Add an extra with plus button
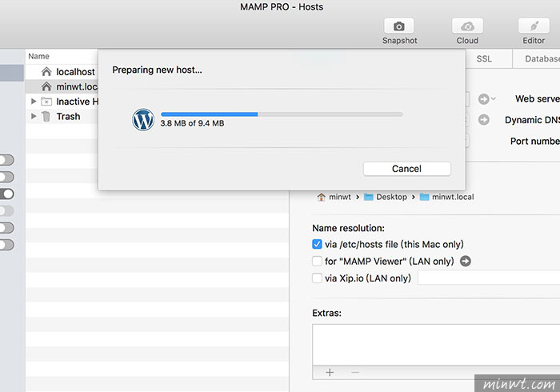560x392 pixels. pos(330,373)
